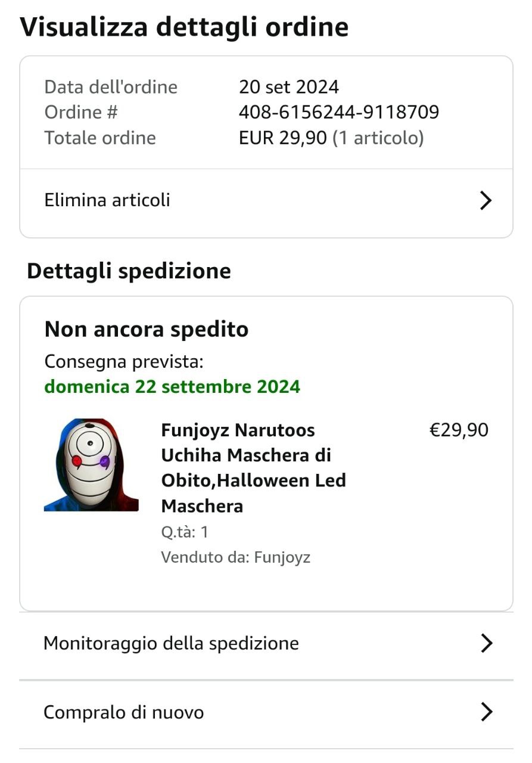532x763 pixels.
Task: Open Monitoraggio della spedizione
Action: point(266,645)
